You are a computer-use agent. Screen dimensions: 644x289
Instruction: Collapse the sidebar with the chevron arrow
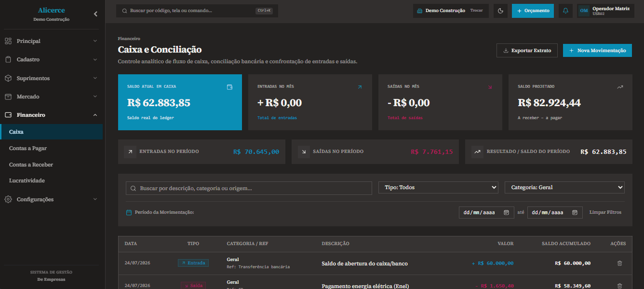95,14
